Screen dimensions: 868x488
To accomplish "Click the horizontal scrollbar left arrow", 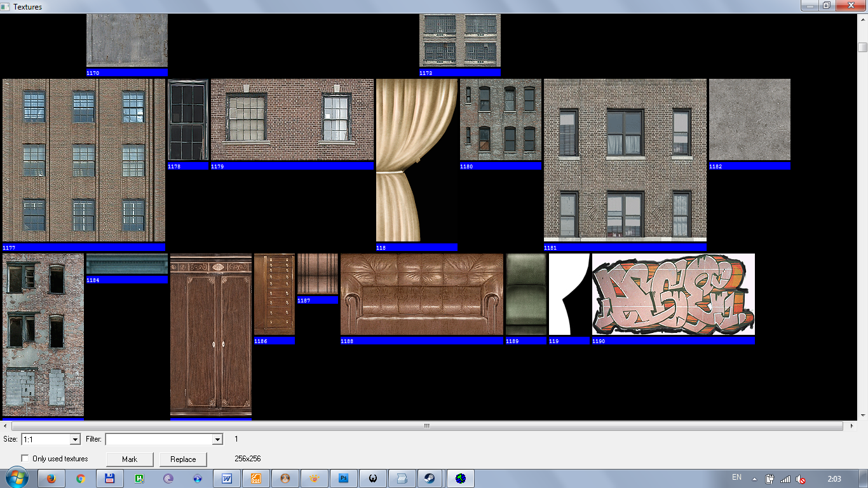I will click(x=5, y=426).
